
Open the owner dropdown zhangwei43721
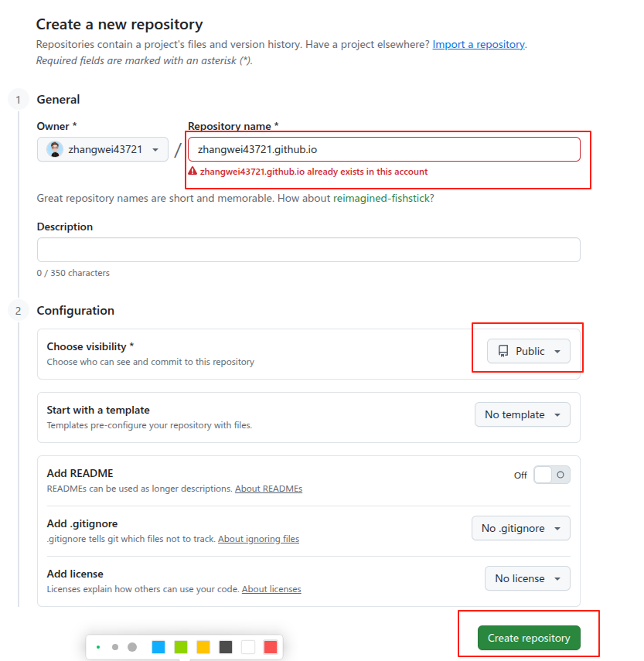[x=102, y=148]
